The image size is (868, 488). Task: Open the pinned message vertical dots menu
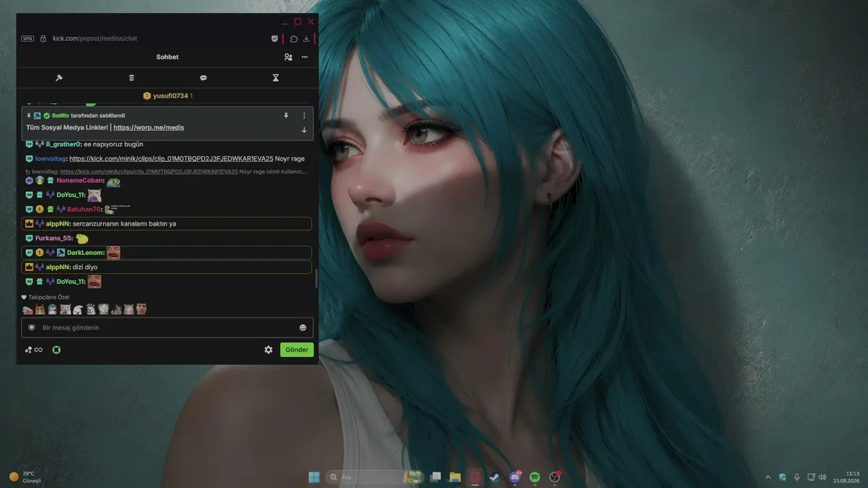304,116
